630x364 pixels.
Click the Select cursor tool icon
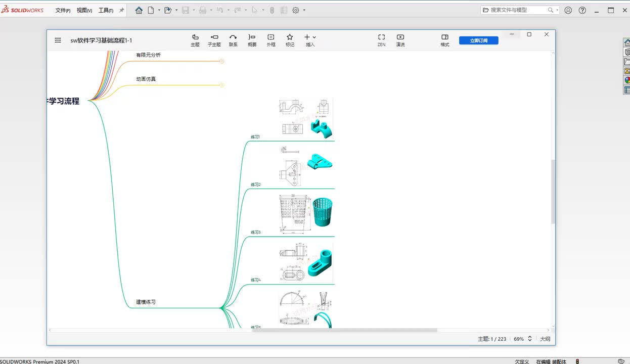tap(254, 10)
